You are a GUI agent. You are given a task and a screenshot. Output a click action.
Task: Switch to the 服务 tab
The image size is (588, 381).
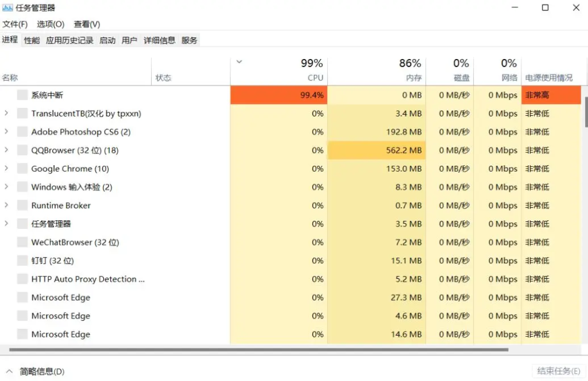coord(189,40)
